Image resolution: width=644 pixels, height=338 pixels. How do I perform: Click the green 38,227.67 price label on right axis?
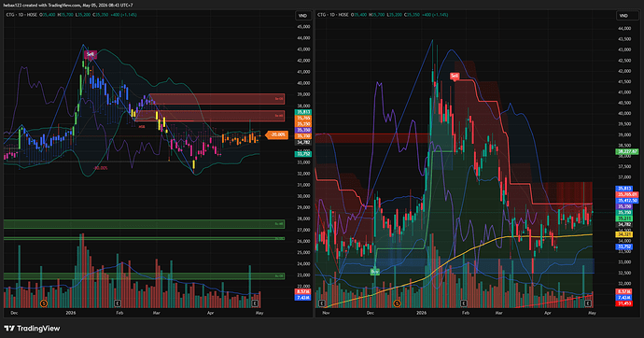point(627,151)
